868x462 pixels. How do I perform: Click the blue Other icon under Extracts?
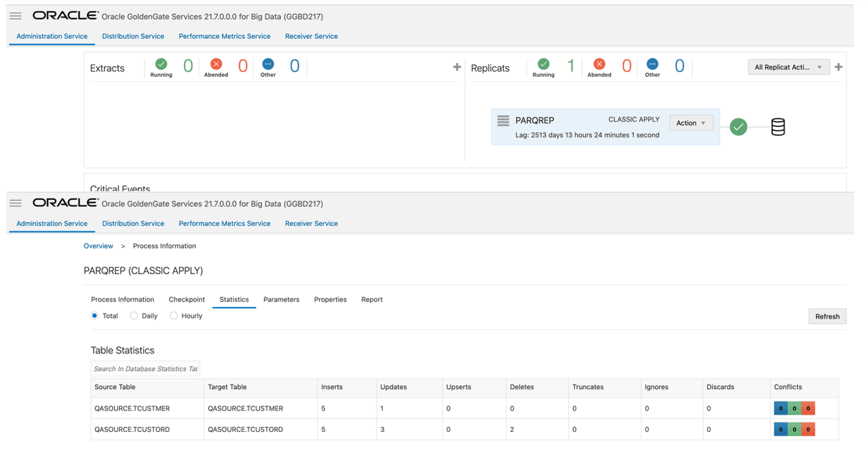[268, 64]
